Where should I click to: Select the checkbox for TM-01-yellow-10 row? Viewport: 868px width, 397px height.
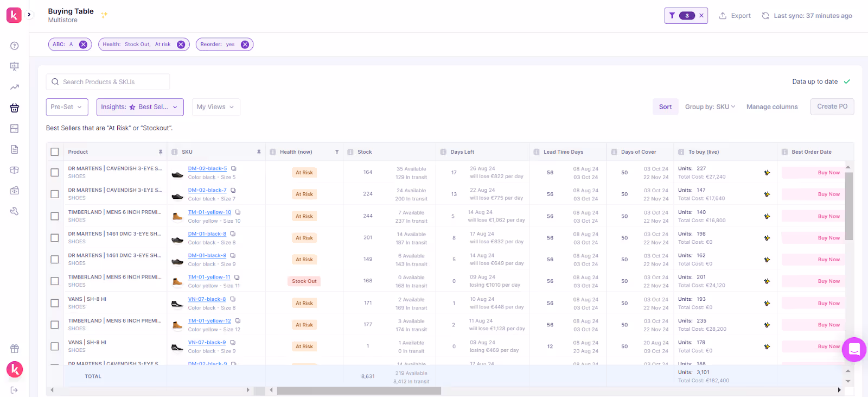pos(55,216)
